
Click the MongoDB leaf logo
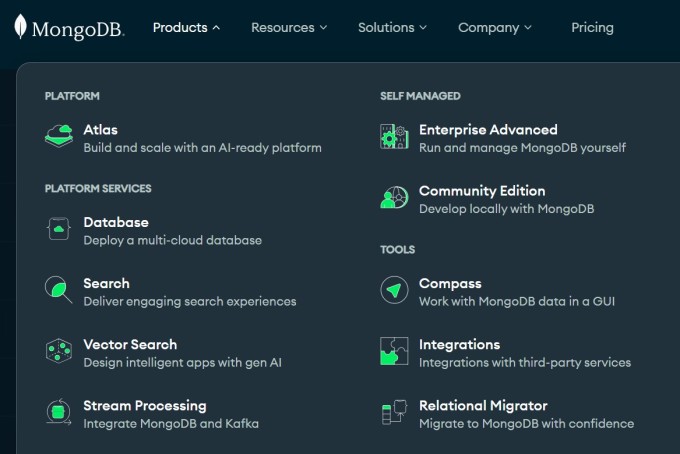tap(21, 28)
